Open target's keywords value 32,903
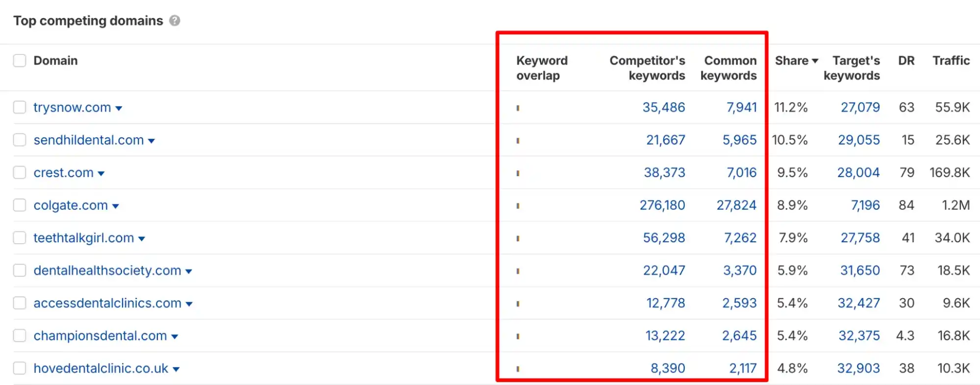The image size is (980, 385). click(x=858, y=368)
